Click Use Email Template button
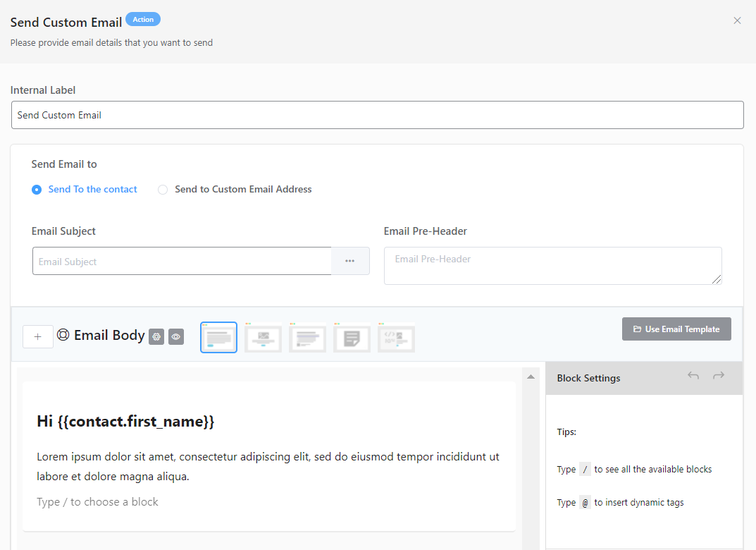Viewport: 756px width, 550px height. tap(676, 329)
